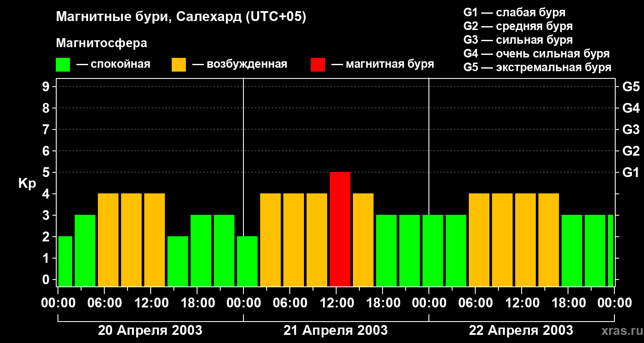This screenshot has height=343, width=644.
Task: Click the green Kp 3 bar at 02:00–05:00 on 22 April
Action: [456, 250]
